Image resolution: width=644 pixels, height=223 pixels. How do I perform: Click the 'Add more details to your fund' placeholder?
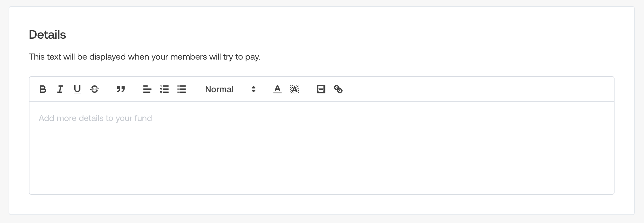[x=95, y=118]
